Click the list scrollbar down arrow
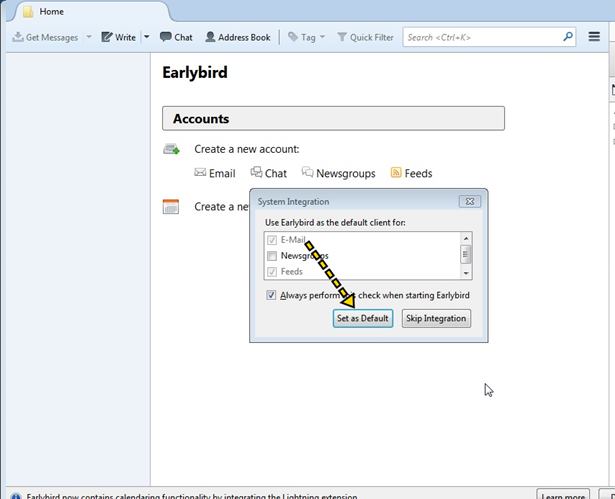 click(466, 273)
